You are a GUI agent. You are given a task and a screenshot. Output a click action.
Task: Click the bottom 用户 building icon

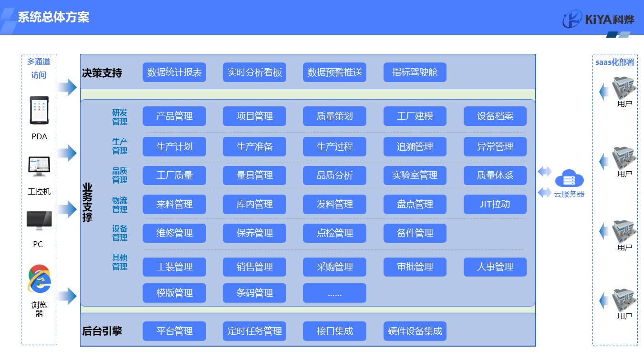coord(624,300)
